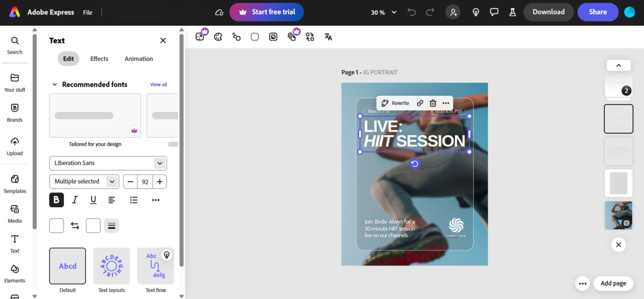Undo the last action
Image resolution: width=644 pixels, height=299 pixels.
412,12
